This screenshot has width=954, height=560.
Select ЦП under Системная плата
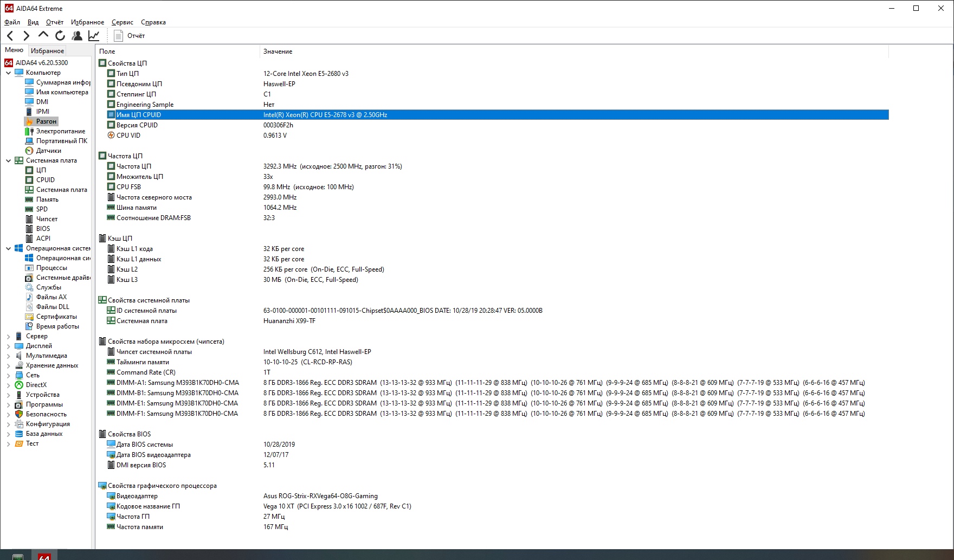click(36, 170)
